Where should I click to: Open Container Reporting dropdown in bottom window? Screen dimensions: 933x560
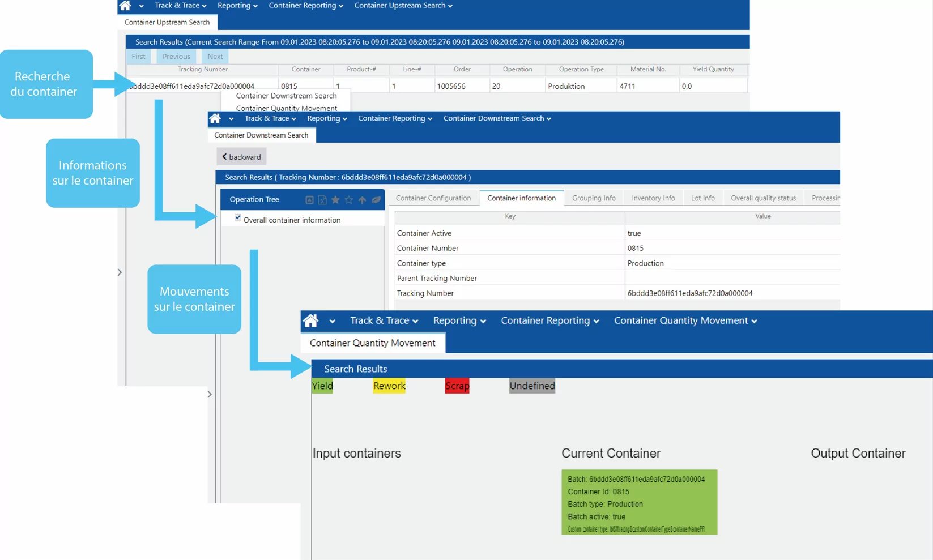coord(549,320)
